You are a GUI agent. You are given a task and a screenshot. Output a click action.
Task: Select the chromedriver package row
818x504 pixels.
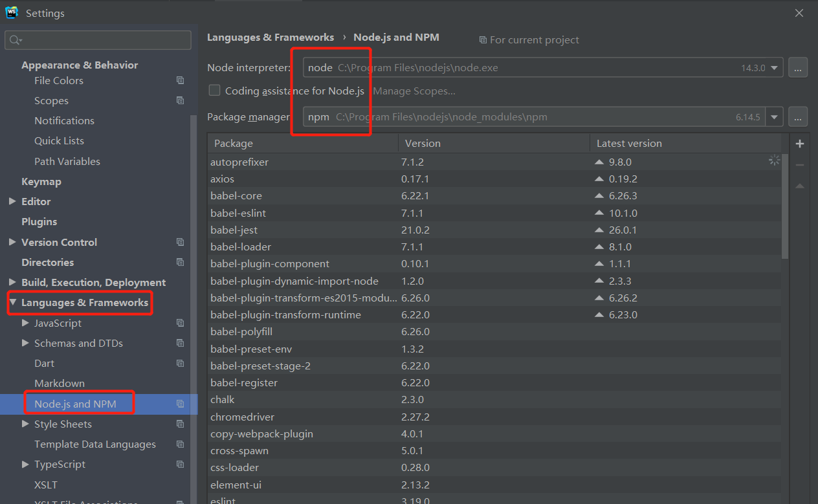494,417
